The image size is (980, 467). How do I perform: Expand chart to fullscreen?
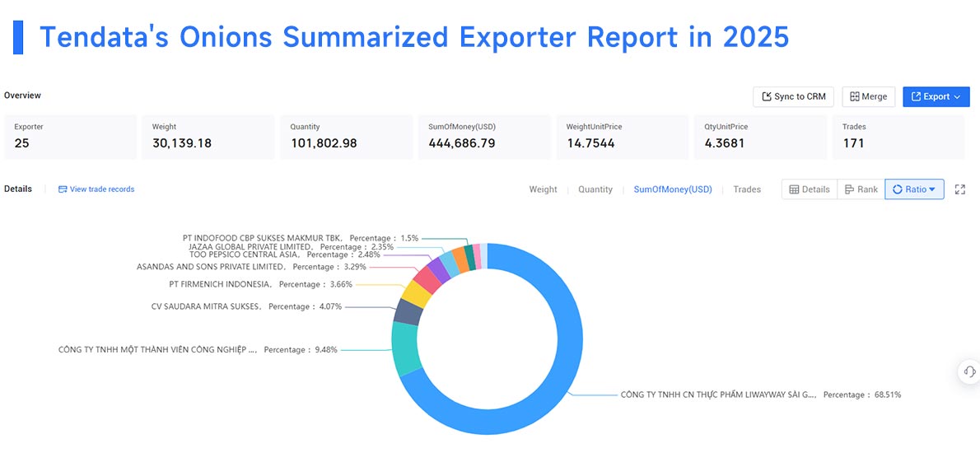pos(960,189)
